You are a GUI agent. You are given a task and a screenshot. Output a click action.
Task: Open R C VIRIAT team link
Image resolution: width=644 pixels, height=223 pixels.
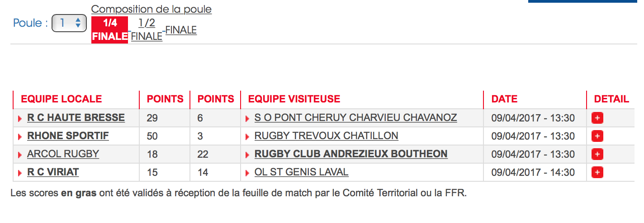point(53,172)
